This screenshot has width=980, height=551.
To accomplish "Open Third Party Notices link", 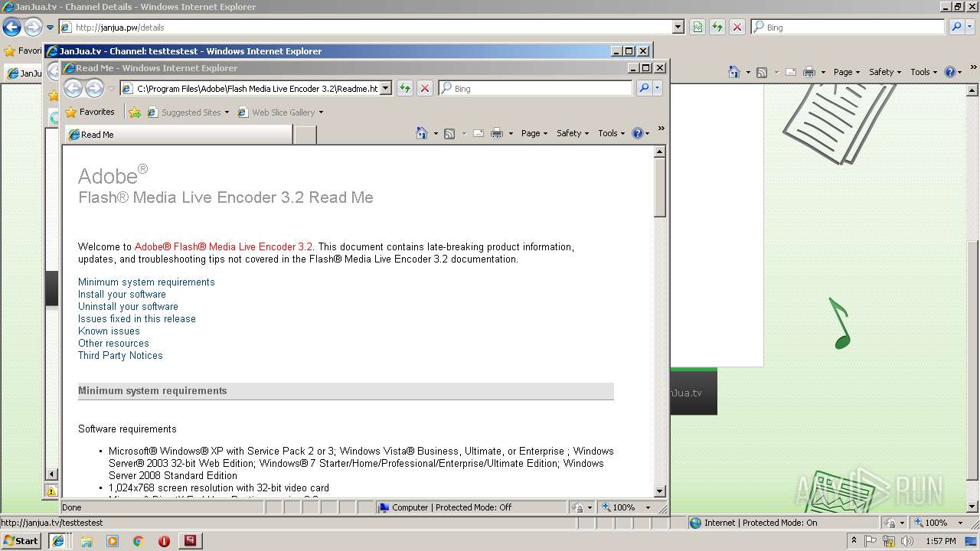I will [x=120, y=356].
